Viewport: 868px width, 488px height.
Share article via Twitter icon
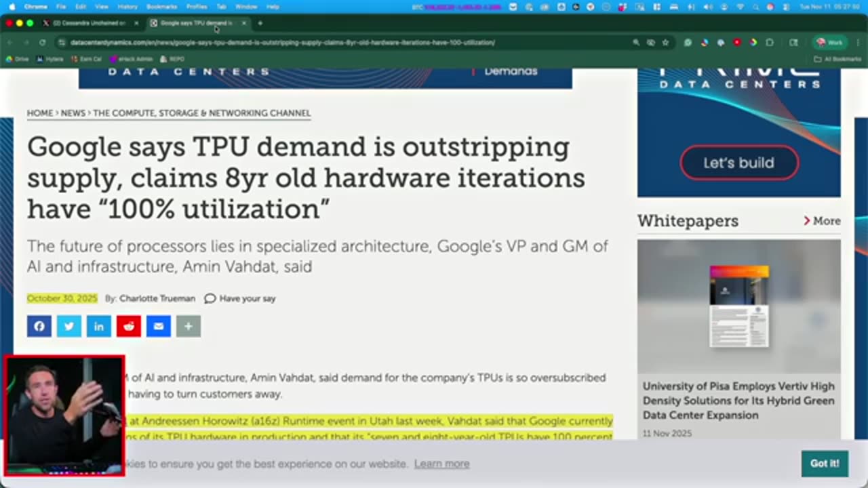tap(69, 326)
